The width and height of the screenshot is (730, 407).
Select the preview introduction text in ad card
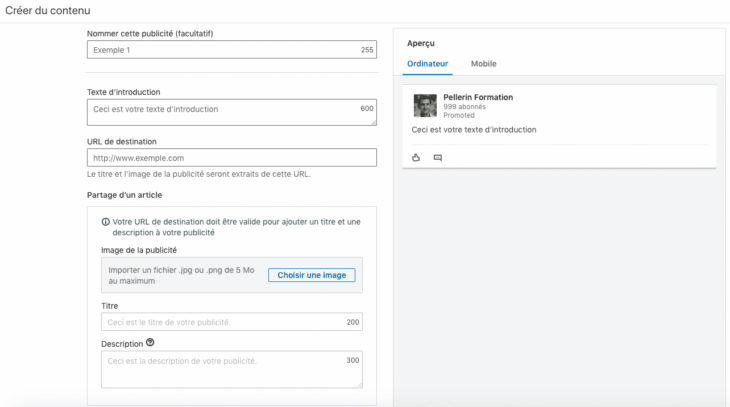click(474, 130)
